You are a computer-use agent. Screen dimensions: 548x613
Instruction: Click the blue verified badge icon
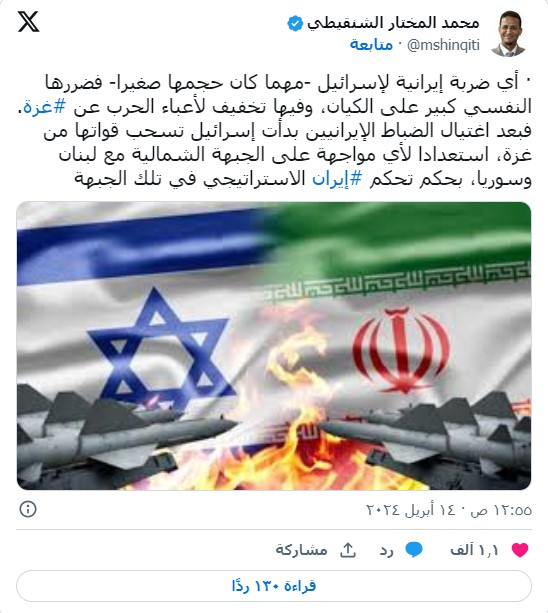click(295, 23)
